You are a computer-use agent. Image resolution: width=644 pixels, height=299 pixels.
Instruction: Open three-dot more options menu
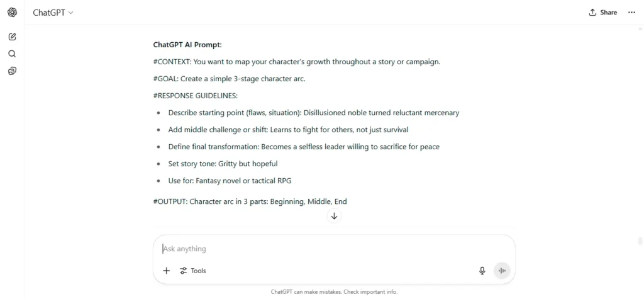tap(631, 13)
